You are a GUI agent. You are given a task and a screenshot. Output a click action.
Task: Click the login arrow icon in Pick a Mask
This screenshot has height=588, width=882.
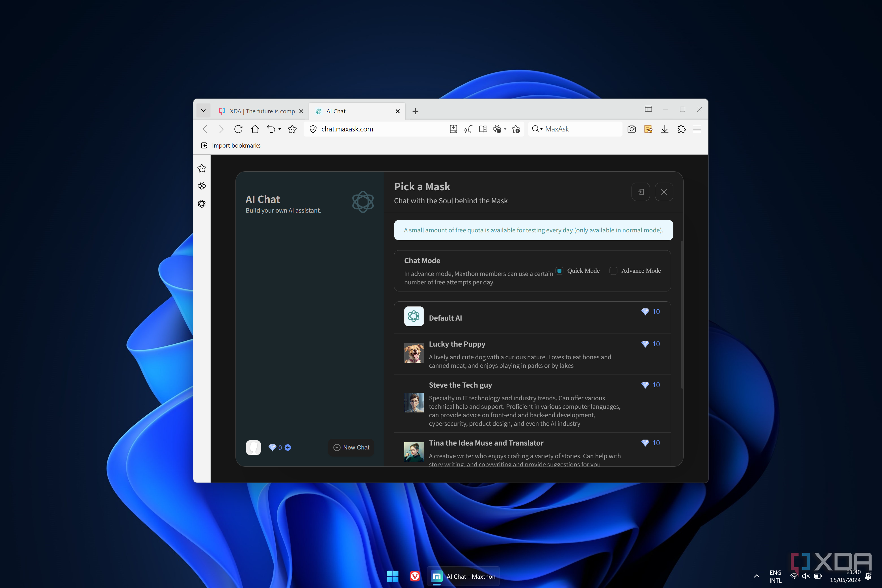click(641, 192)
